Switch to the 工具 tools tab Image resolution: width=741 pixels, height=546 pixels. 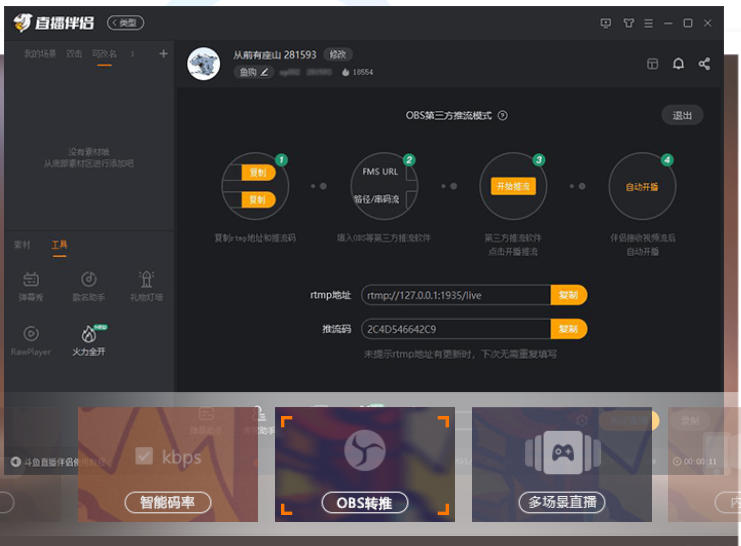tap(60, 245)
